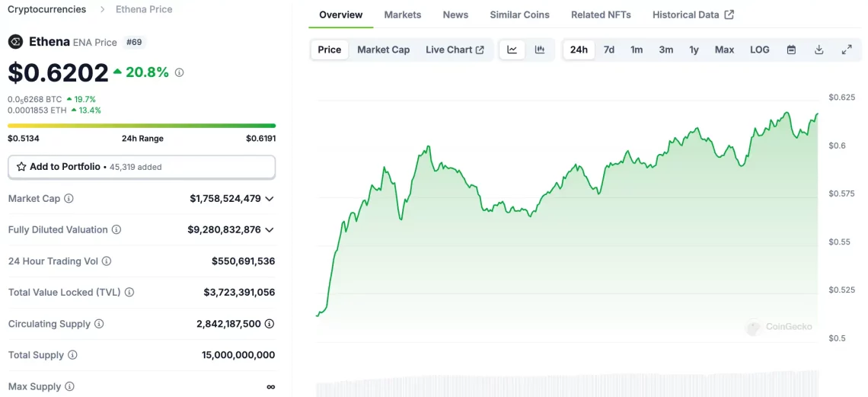Click the $0.625 y-axis label
This screenshot has width=868, height=397.
click(841, 98)
